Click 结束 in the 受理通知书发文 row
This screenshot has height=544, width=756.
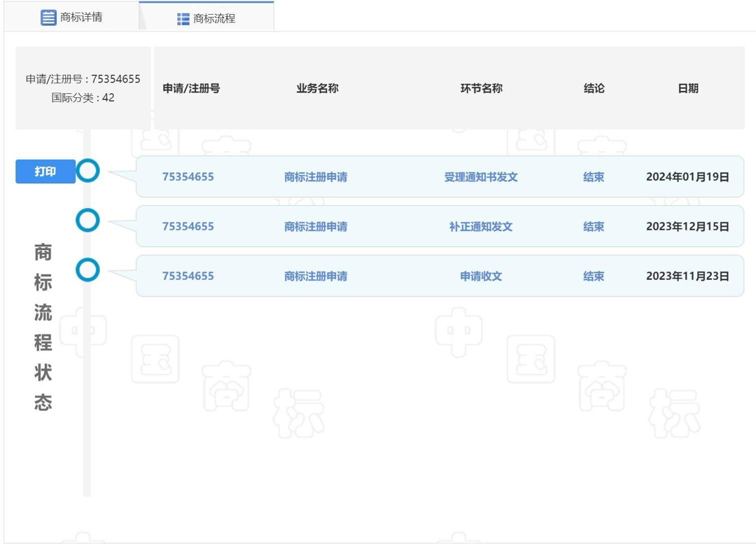(x=594, y=177)
